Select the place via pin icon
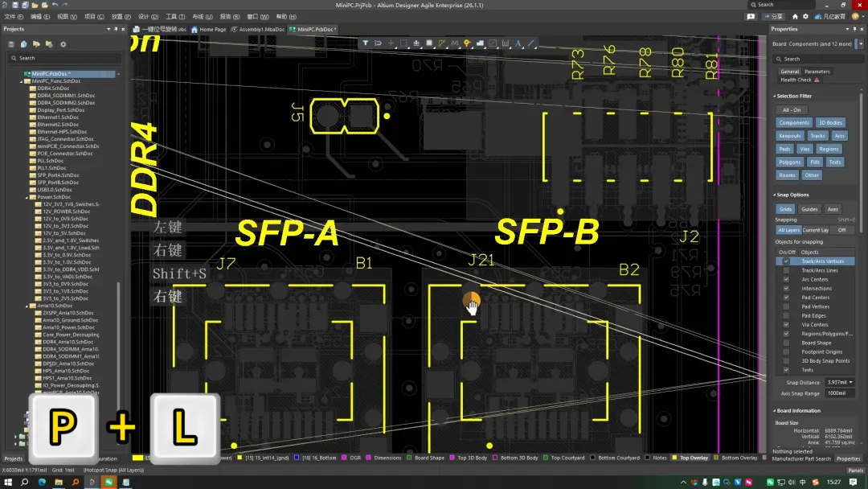868x489 pixels. coord(467,43)
